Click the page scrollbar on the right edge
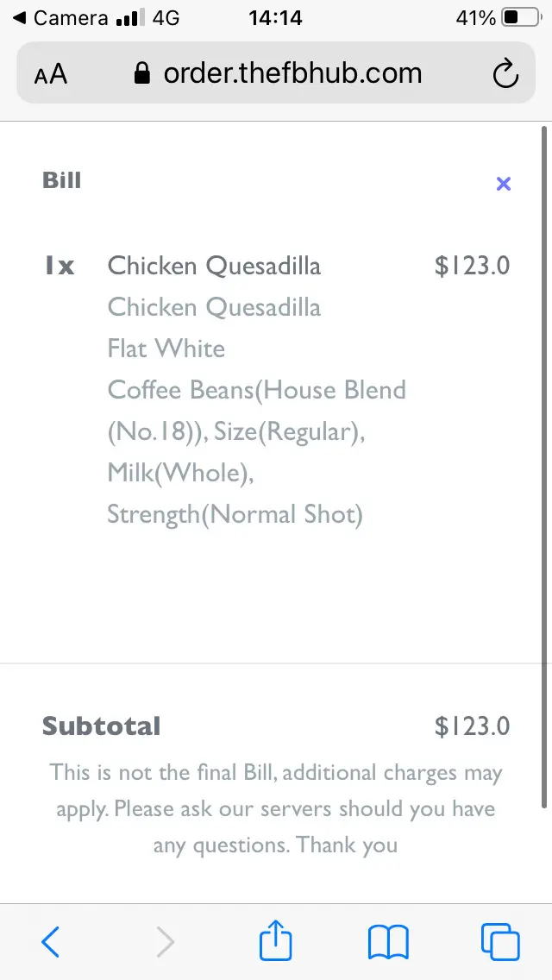Image resolution: width=552 pixels, height=980 pixels. click(x=544, y=466)
